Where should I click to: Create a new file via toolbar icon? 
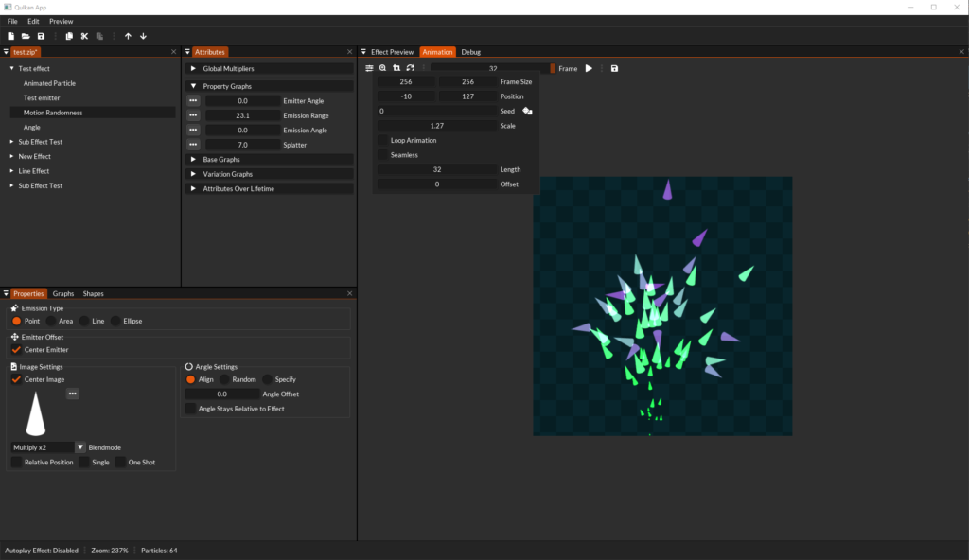coord(10,35)
